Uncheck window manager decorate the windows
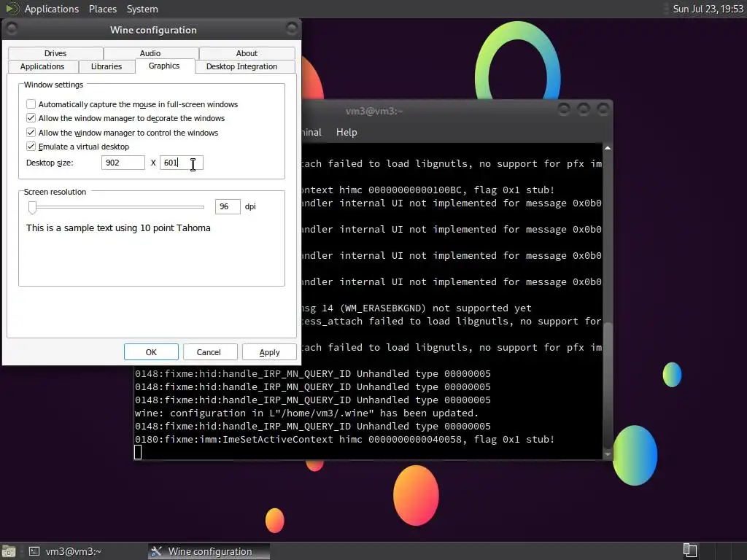Screen dimensions: 747x560 tap(31, 118)
